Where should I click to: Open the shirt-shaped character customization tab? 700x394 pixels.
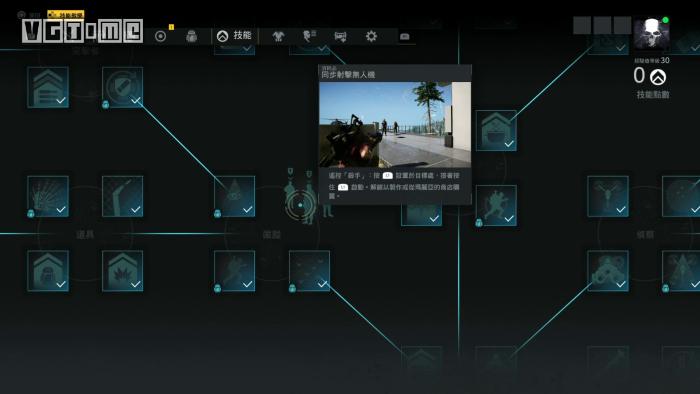pos(278,36)
